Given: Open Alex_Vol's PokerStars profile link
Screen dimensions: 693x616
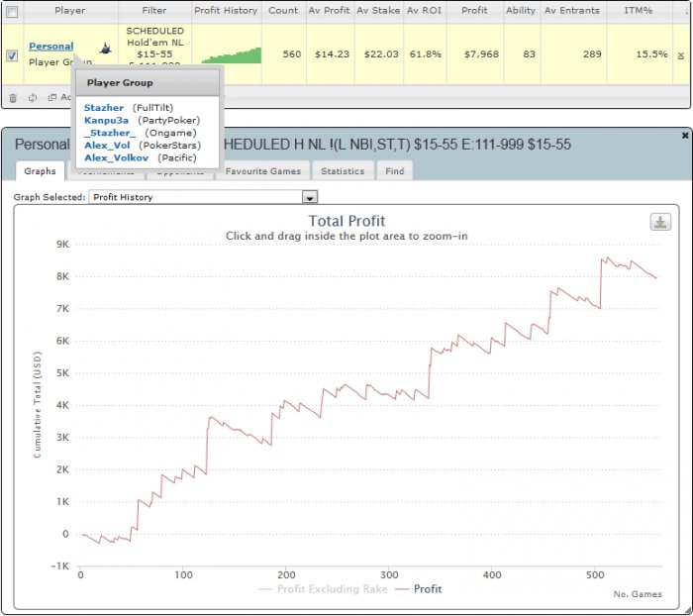Looking at the screenshot, I should 107,145.
